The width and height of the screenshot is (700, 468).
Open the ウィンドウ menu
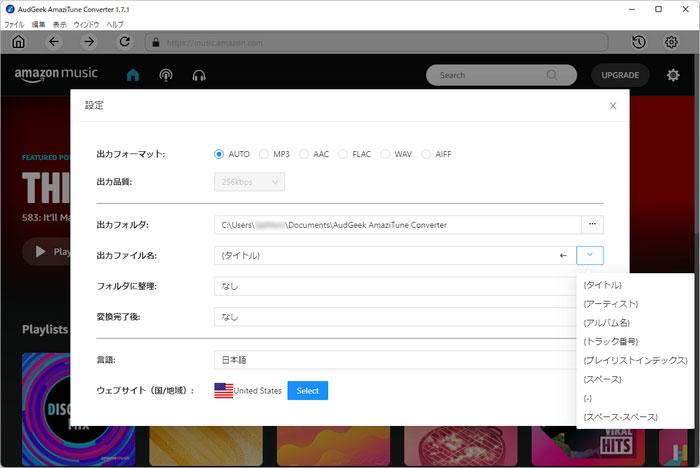pos(86,25)
